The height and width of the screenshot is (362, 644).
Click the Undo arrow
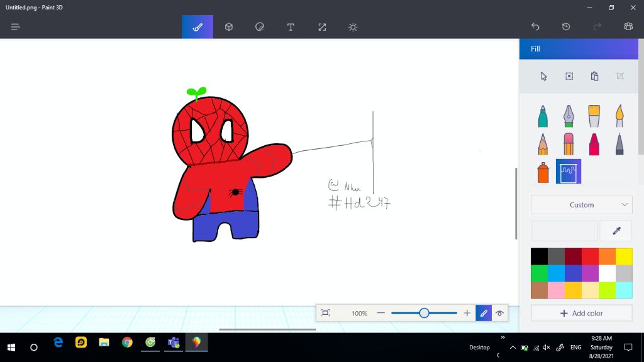click(535, 26)
